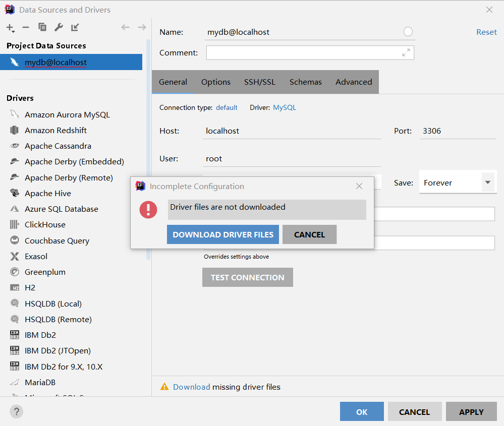Screen dimensions: 504x426
Task: Click the red error icon in dialog
Action: [x=148, y=209]
